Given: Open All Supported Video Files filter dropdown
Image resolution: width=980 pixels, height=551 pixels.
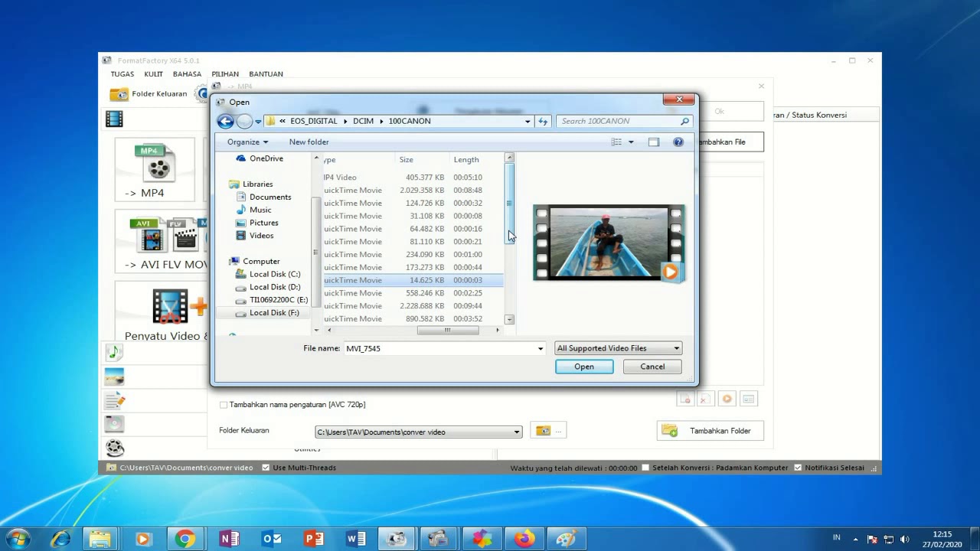Looking at the screenshot, I should [x=618, y=348].
